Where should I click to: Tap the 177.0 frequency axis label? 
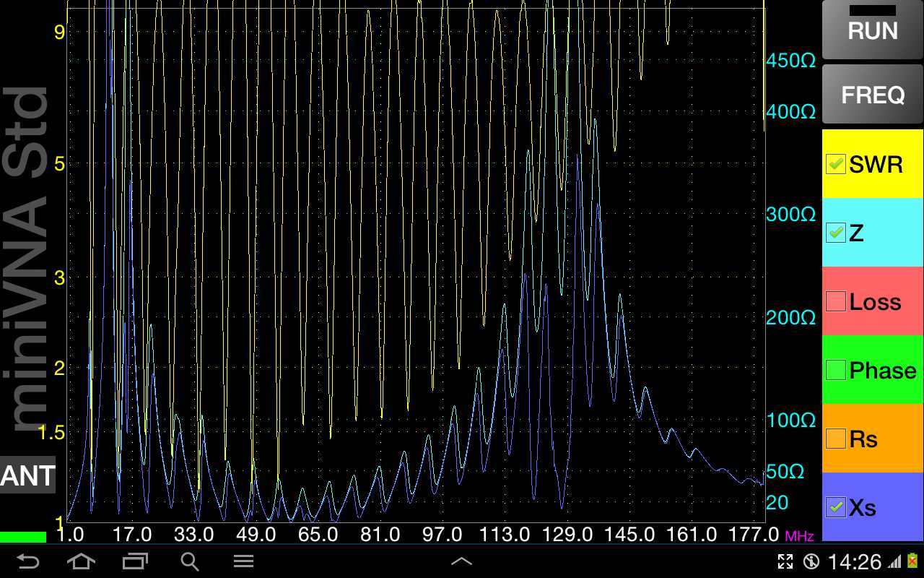pos(754,535)
